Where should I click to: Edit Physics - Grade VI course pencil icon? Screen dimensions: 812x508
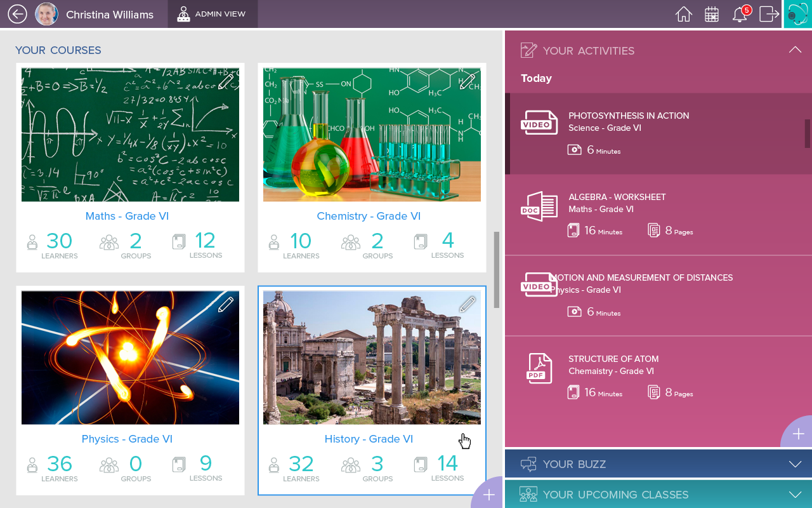(226, 305)
